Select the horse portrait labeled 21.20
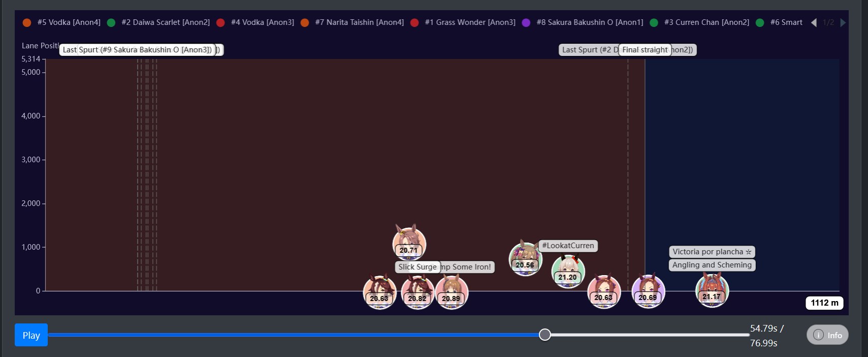 (568, 271)
